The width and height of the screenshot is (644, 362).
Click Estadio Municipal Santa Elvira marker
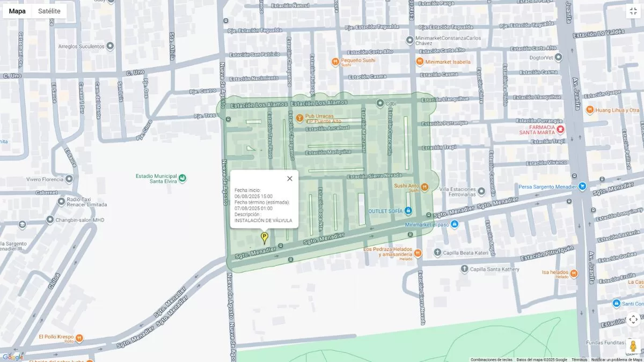tap(182, 178)
